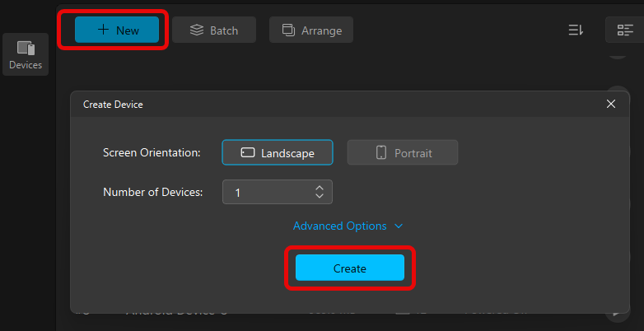Open Advanced Options text link

(339, 226)
